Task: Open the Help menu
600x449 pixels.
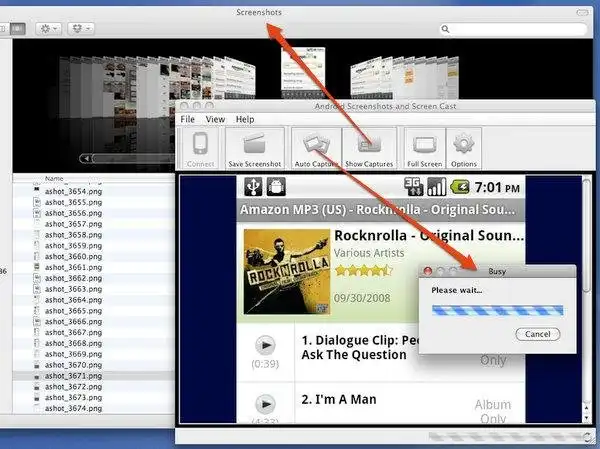Action: tap(245, 119)
